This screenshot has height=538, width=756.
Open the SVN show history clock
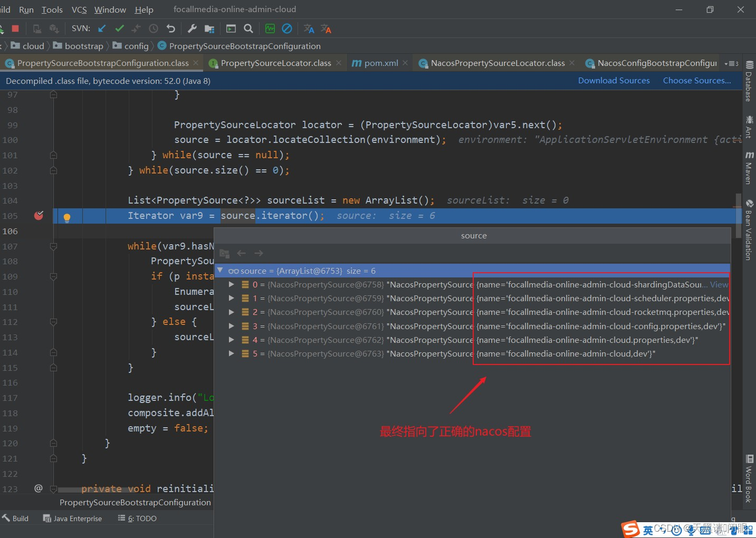154,28
